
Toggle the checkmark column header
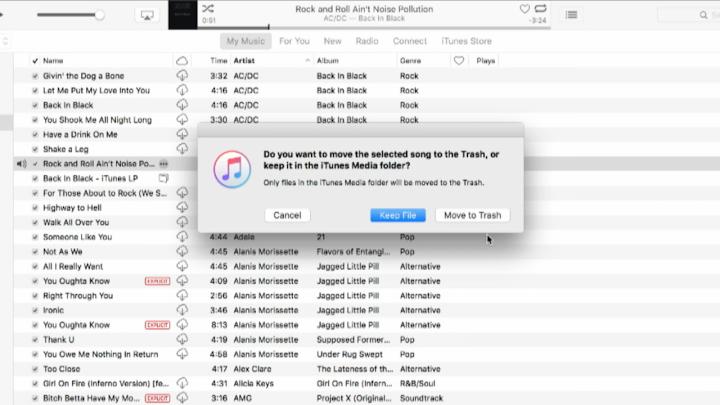tap(35, 61)
